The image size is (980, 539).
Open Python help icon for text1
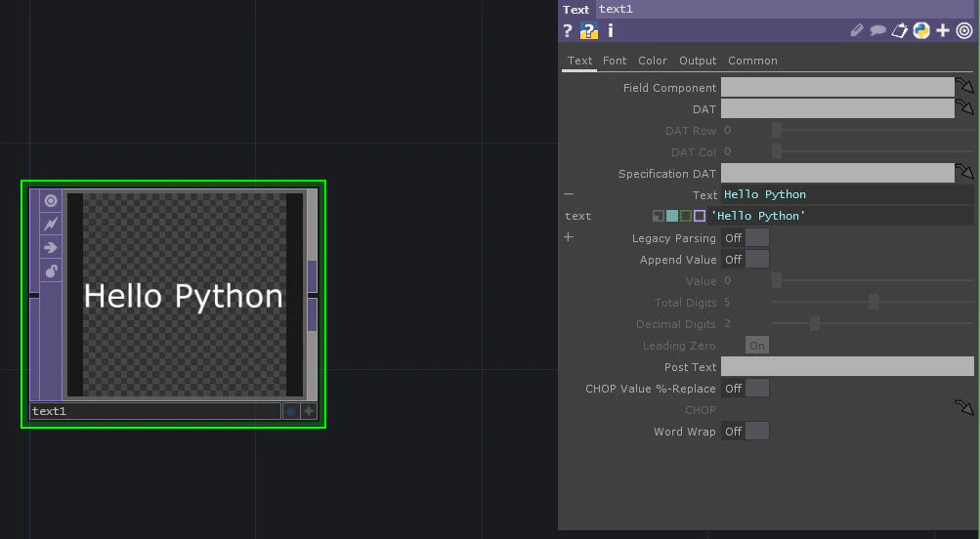coord(589,30)
